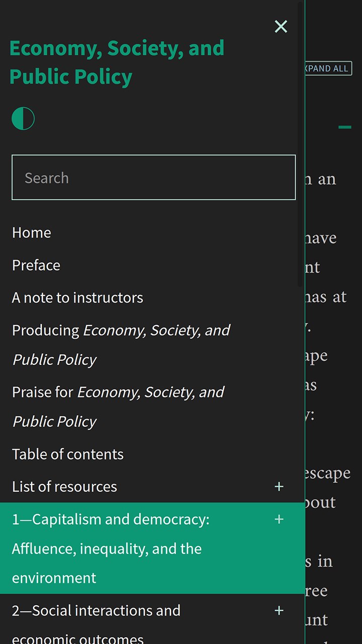Open the Preface page
The image size is (362, 644).
click(36, 265)
